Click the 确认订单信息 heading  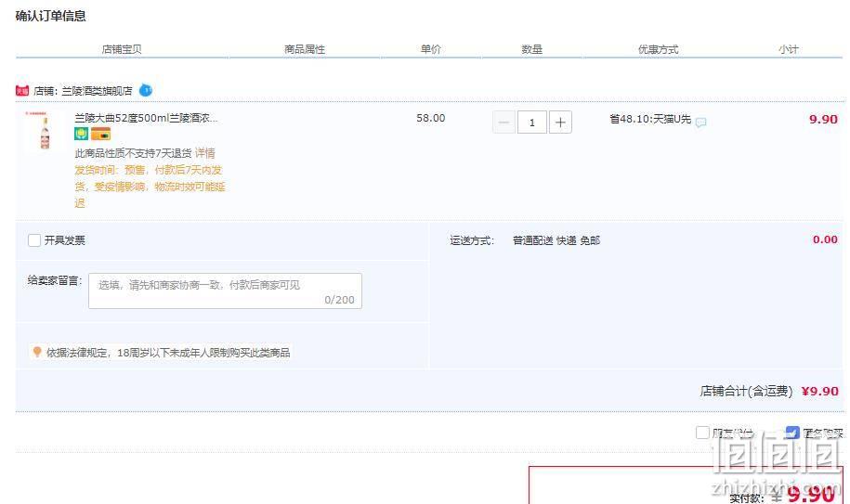pos(50,16)
